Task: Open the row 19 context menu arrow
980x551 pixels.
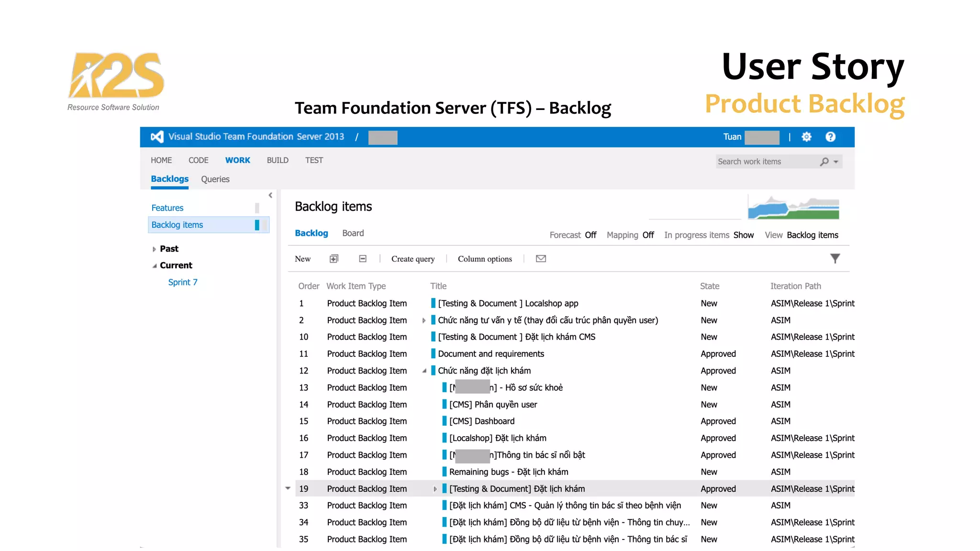Action: click(288, 488)
